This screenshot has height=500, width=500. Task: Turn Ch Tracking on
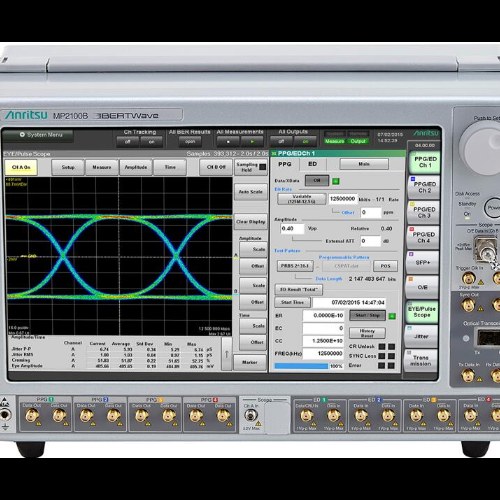pos(152,142)
